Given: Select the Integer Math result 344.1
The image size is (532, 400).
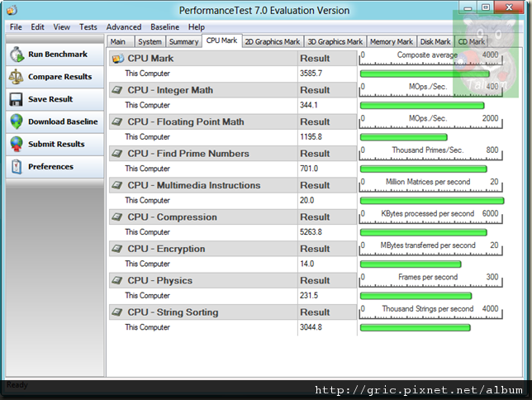Looking at the screenshot, I should pos(308,105).
